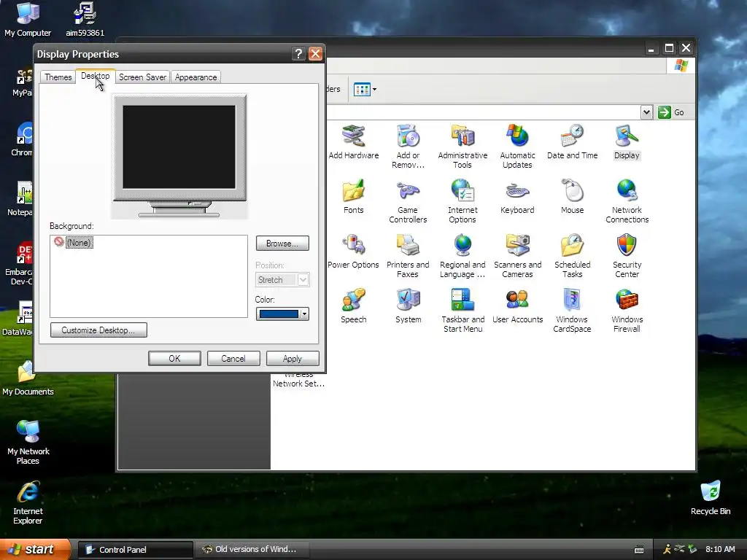The width and height of the screenshot is (747, 560).
Task: Click the monitor preview in Display Properties
Action: point(179,156)
